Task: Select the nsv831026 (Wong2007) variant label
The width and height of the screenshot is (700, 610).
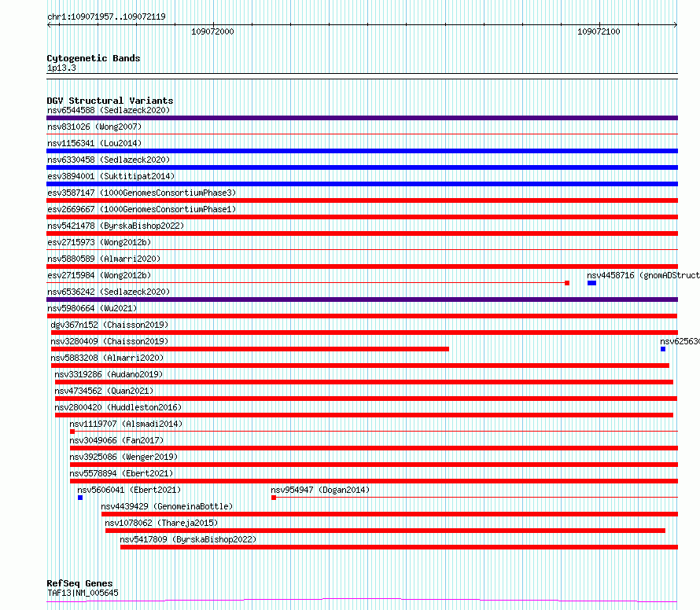Action: [x=94, y=127]
